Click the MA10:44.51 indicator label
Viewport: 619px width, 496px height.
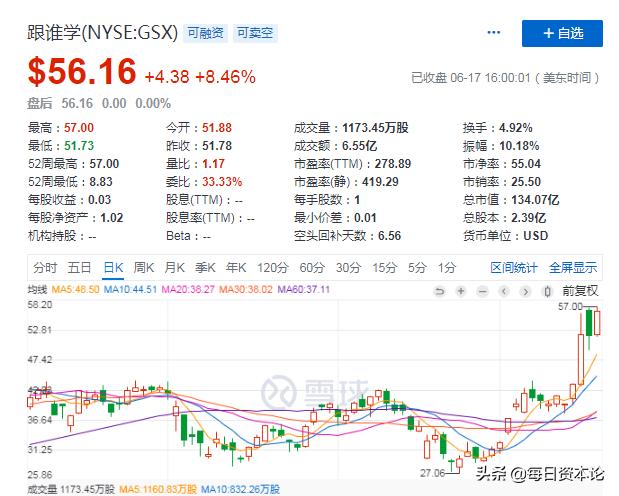pyautogui.click(x=130, y=289)
